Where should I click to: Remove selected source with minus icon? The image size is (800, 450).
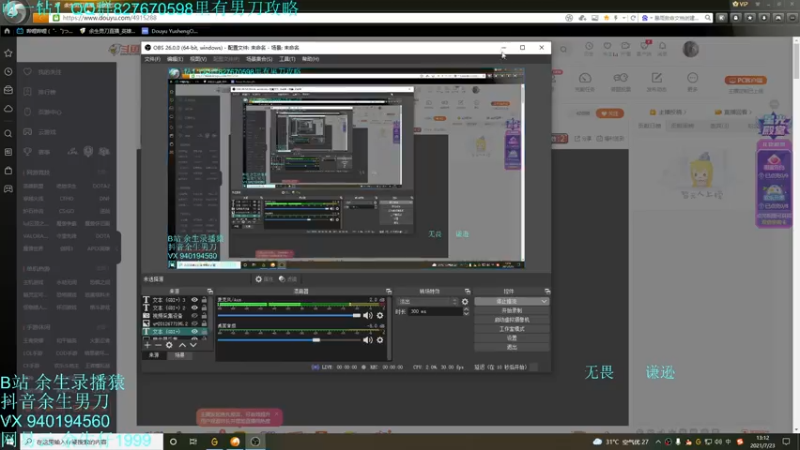[x=158, y=345]
